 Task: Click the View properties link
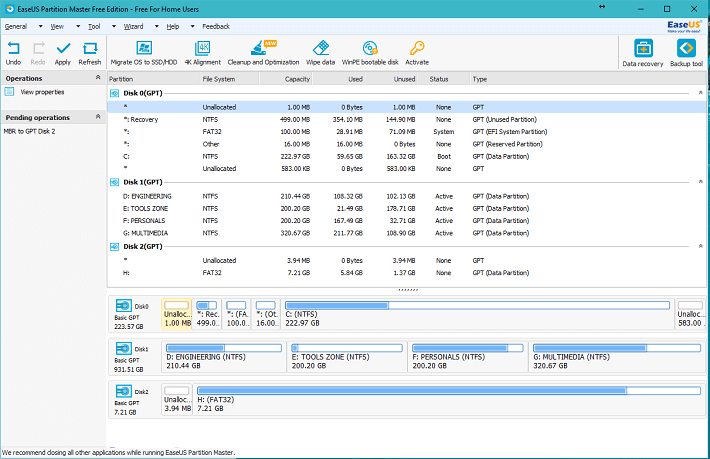43,92
